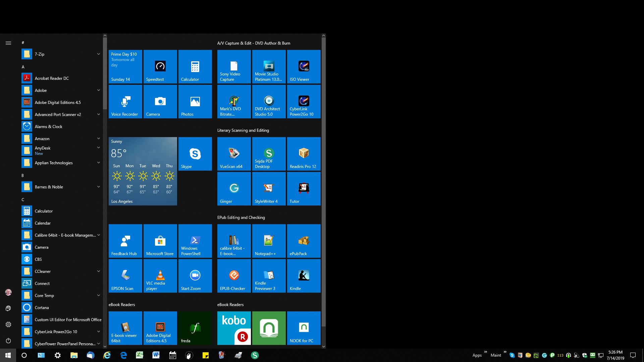Open the freda tile
The width and height of the screenshot is (644, 362).
(x=195, y=328)
